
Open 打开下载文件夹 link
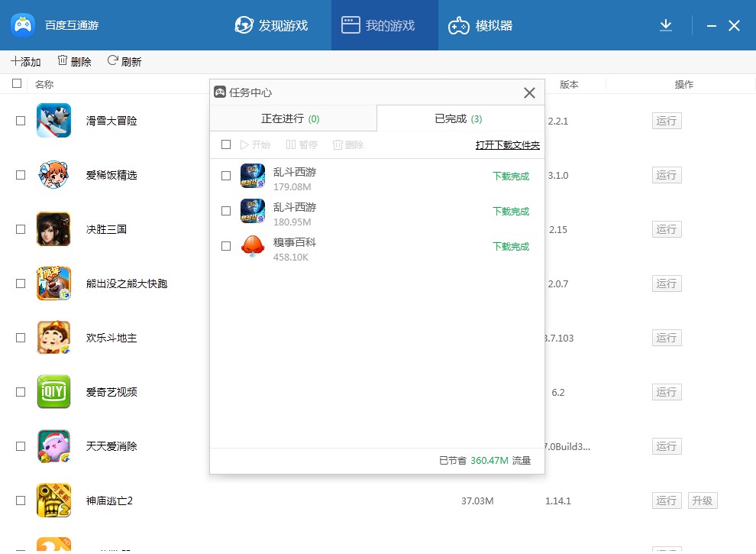point(507,144)
